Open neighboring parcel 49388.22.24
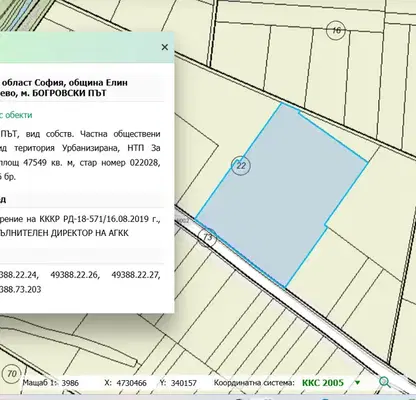The width and height of the screenshot is (416, 400). click(x=19, y=275)
